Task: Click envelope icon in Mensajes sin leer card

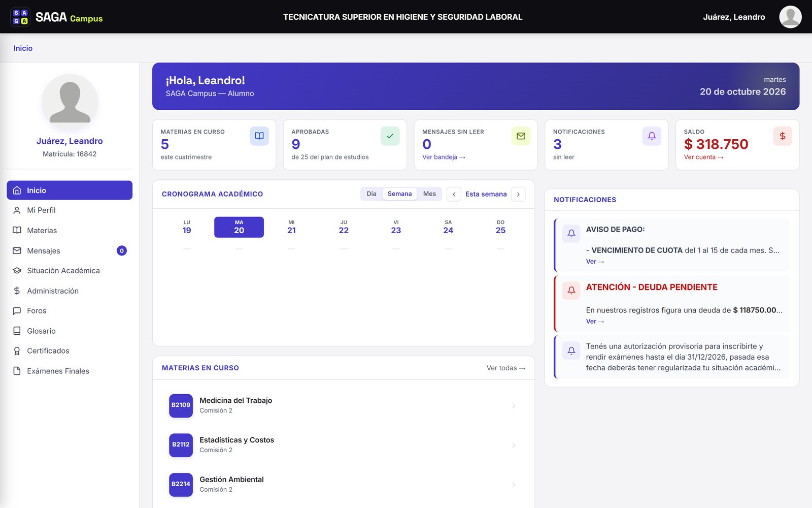Action: (x=521, y=136)
